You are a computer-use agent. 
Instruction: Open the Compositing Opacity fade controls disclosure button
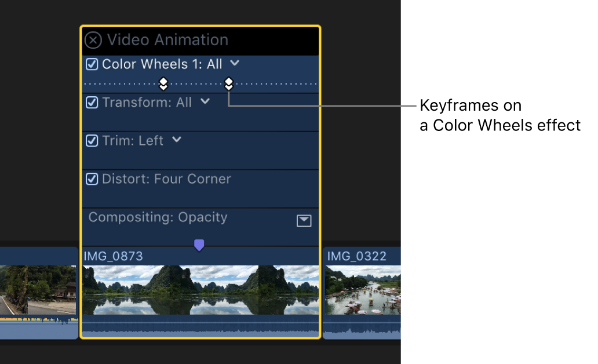(304, 221)
